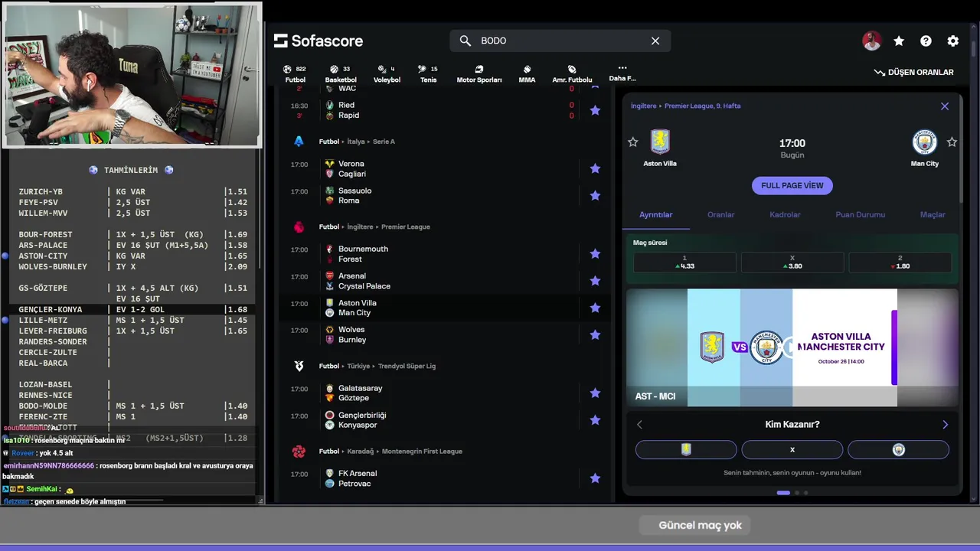
Task: Open the Arsenal vs Crystal Palace match row
Action: [445, 281]
